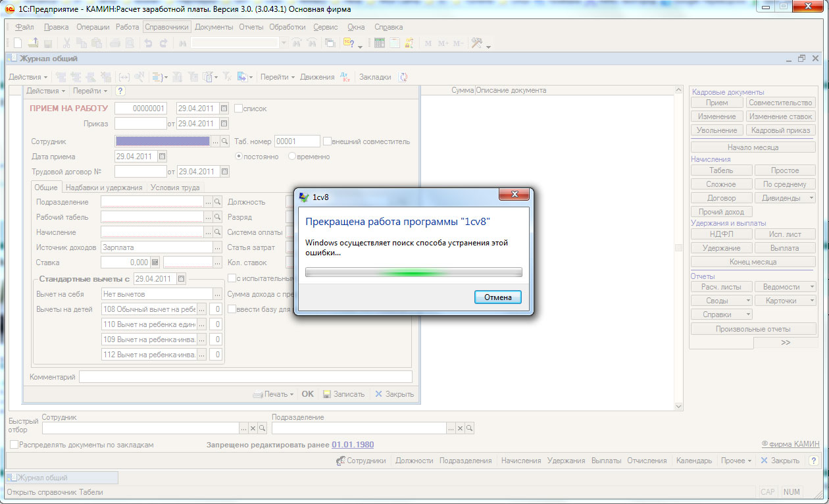Open the Перейти dropdown in journal toolbar
The width and height of the screenshot is (829, 504).
tap(278, 77)
